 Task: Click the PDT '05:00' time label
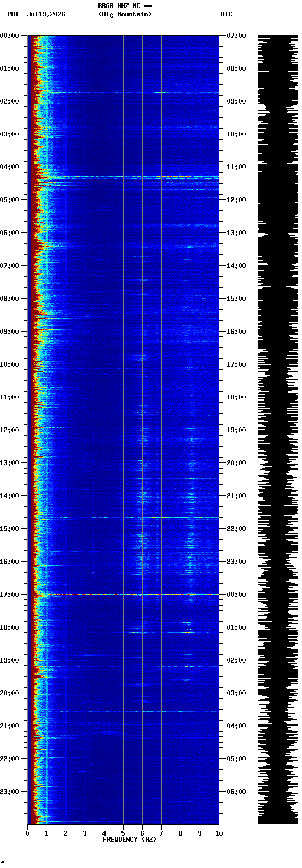pyautogui.click(x=9, y=200)
